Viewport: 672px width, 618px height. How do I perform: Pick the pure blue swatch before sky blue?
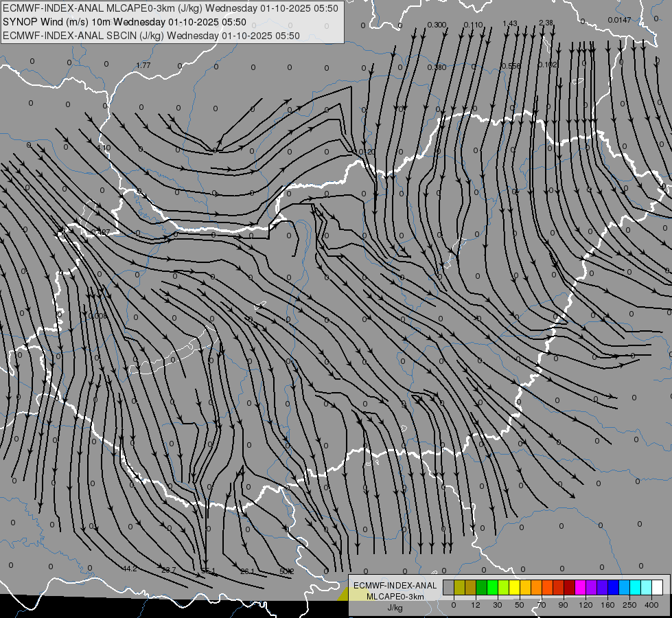coord(613,587)
